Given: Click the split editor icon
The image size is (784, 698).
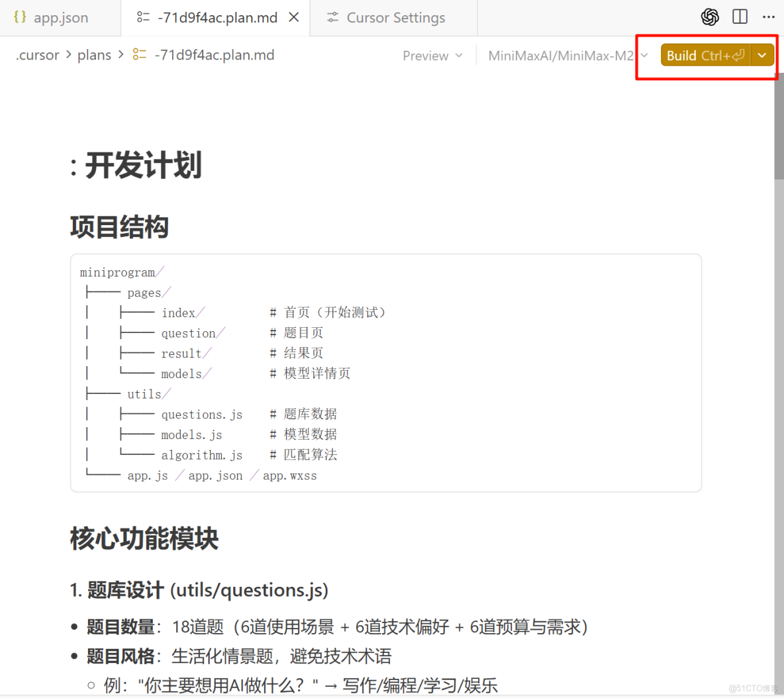Looking at the screenshot, I should click(740, 17).
